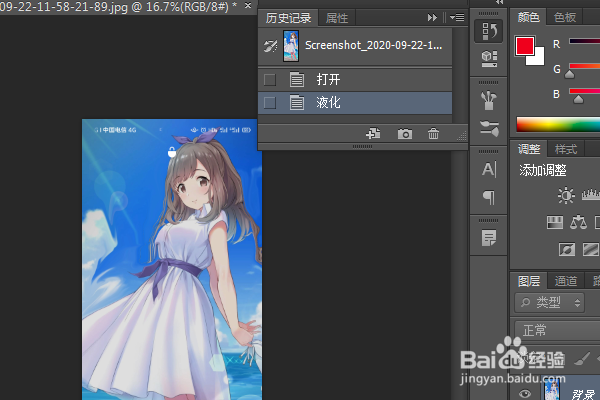Click the R channel slider track
This screenshot has width=600, height=400.
pyautogui.click(x=584, y=41)
